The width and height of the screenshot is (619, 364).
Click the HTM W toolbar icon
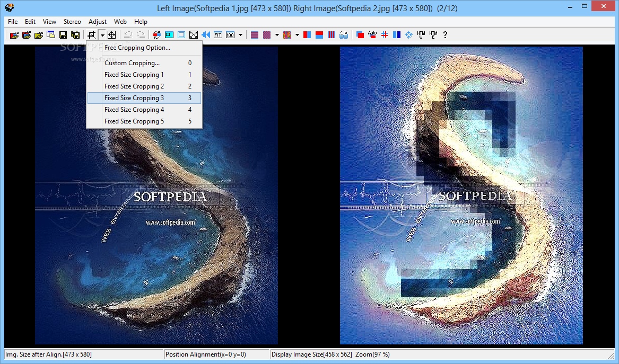point(421,34)
